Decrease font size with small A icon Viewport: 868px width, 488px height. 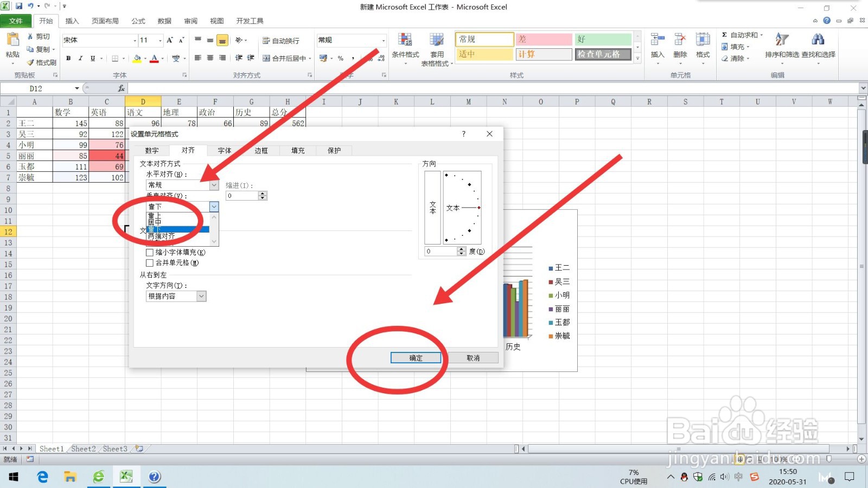pyautogui.click(x=182, y=40)
